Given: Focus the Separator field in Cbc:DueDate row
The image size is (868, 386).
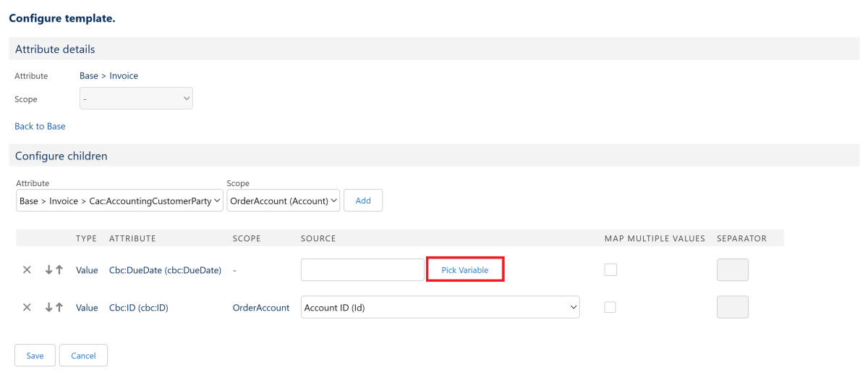Looking at the screenshot, I should coord(732,270).
